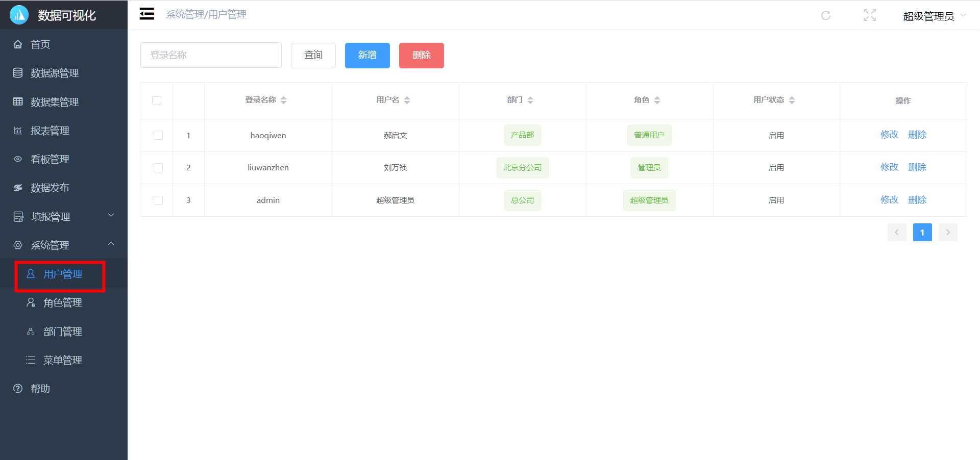The image size is (980, 460).
Task: Toggle fullscreen with the expand icon
Action: (870, 15)
